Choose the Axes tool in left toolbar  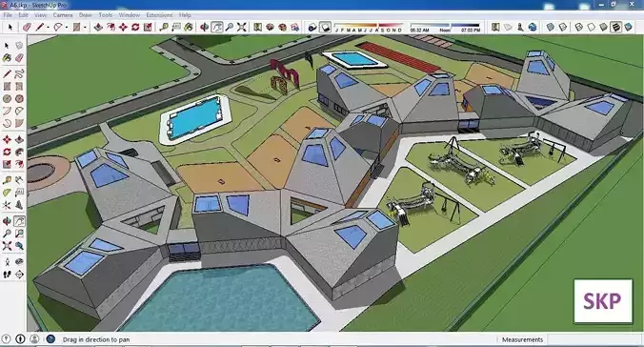tap(7, 205)
